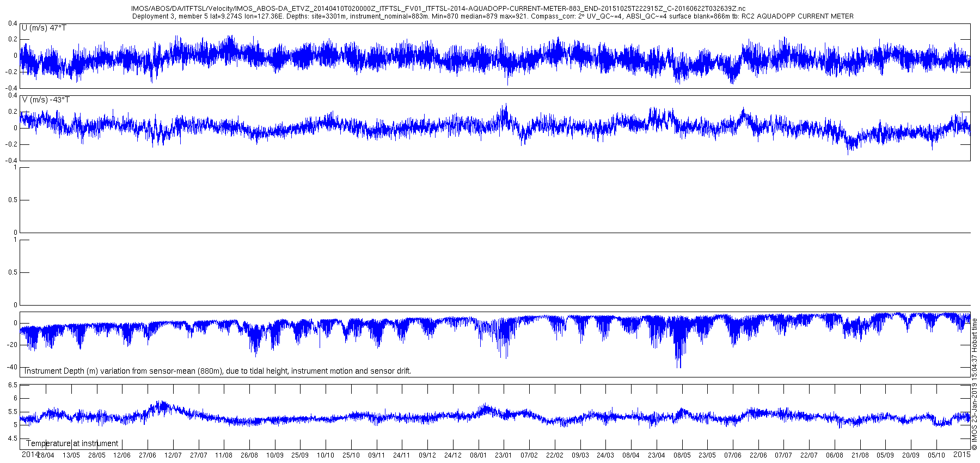Click the '28/05' date tick label
The height and width of the screenshot is (463, 980).
(96, 455)
